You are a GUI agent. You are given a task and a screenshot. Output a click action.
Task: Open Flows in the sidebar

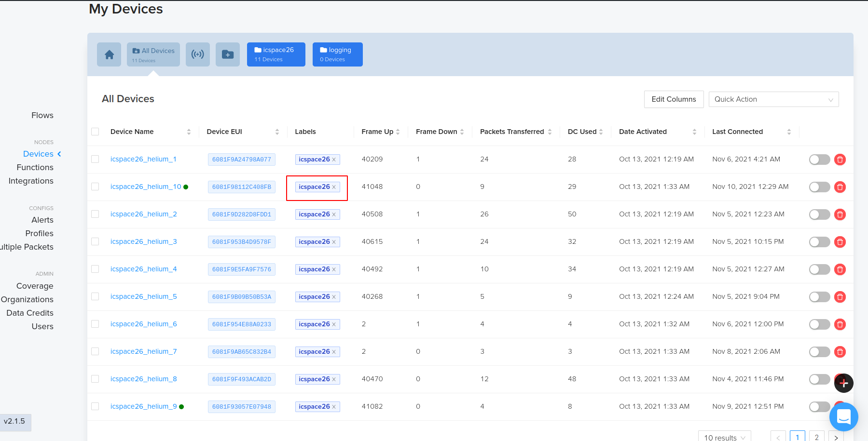click(x=42, y=115)
